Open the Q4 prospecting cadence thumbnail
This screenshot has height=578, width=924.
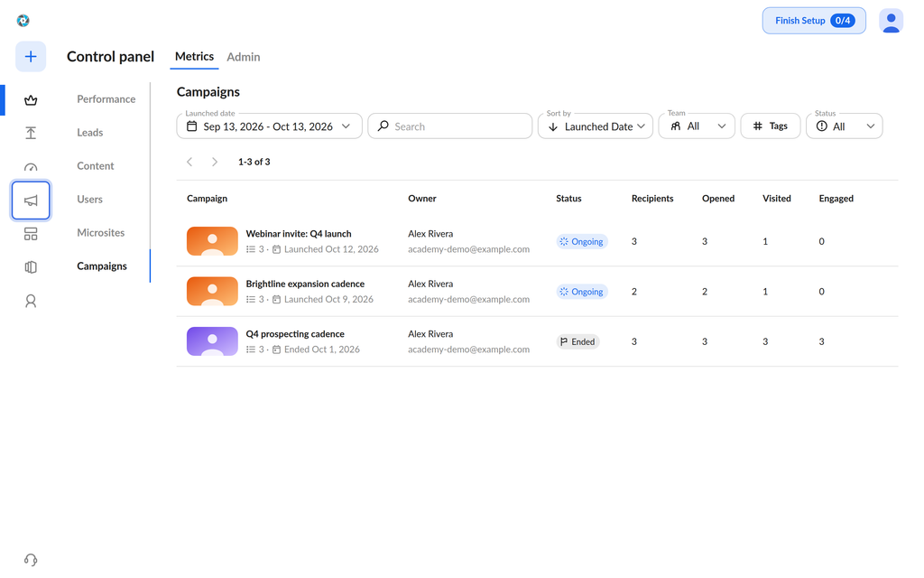click(212, 341)
